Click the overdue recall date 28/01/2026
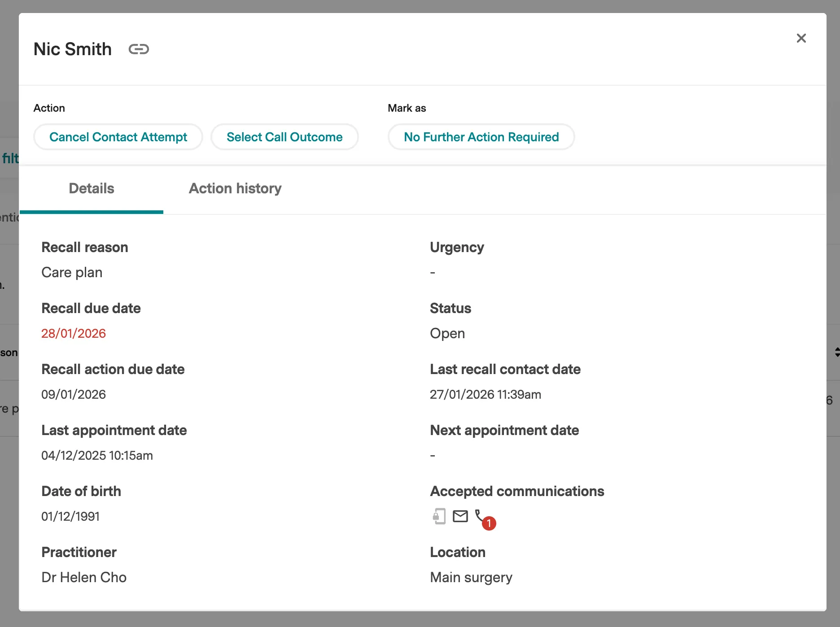The image size is (840, 627). tap(74, 333)
